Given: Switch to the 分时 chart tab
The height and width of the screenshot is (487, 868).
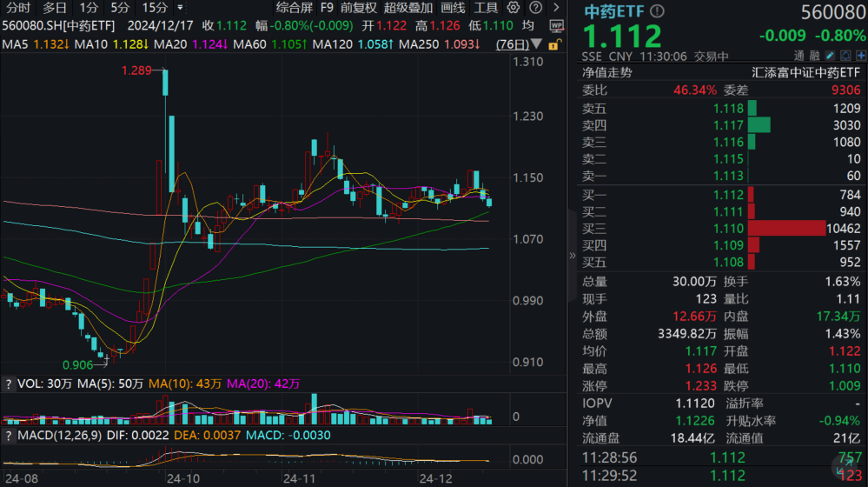Looking at the screenshot, I should 17,8.
